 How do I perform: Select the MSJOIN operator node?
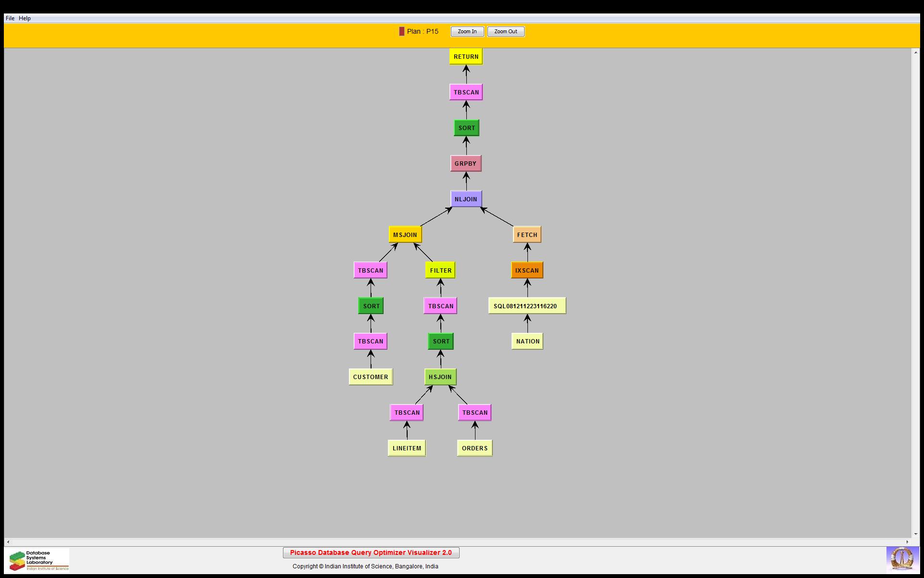pos(405,235)
